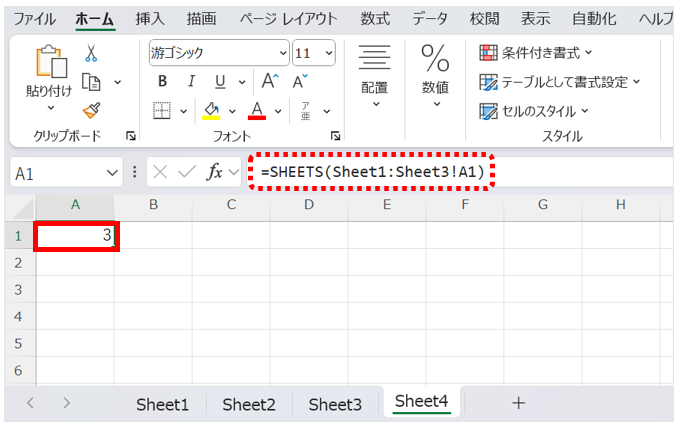The height and width of the screenshot is (431, 681).
Task: Expand the fill color dropdown arrow
Action: point(232,112)
